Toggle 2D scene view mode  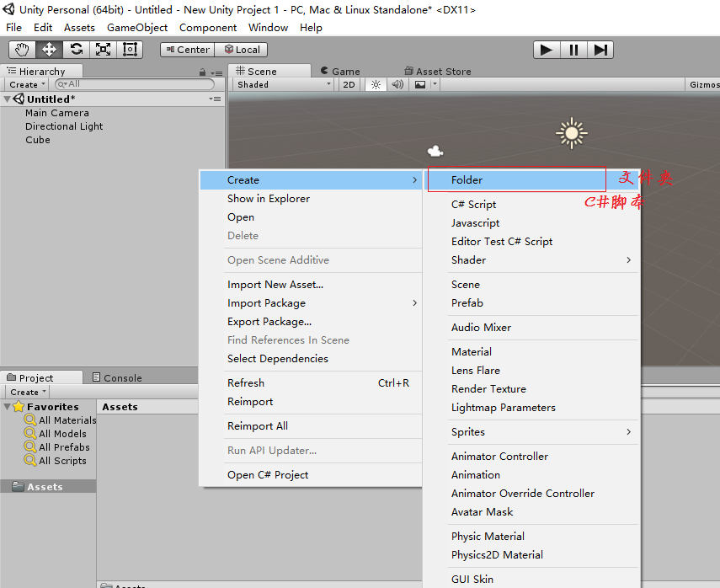[349, 84]
